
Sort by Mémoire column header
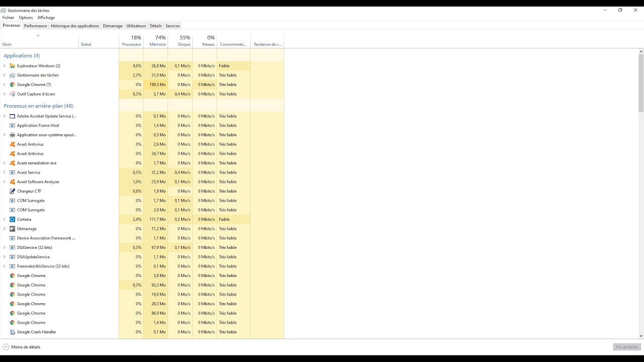pyautogui.click(x=155, y=41)
